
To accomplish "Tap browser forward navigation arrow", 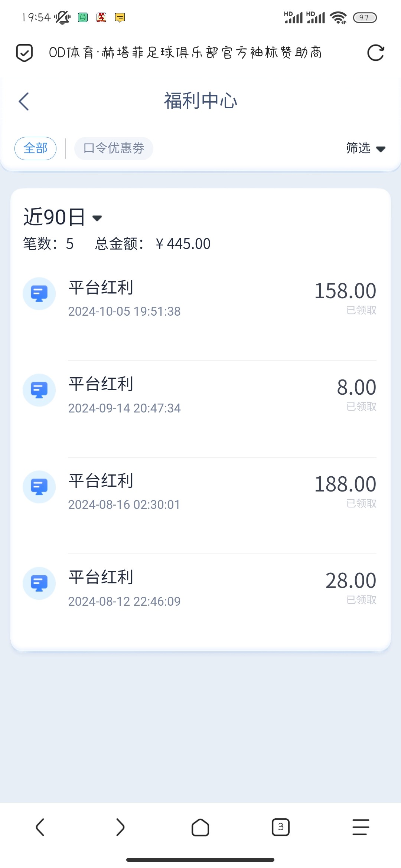I will click(x=120, y=827).
